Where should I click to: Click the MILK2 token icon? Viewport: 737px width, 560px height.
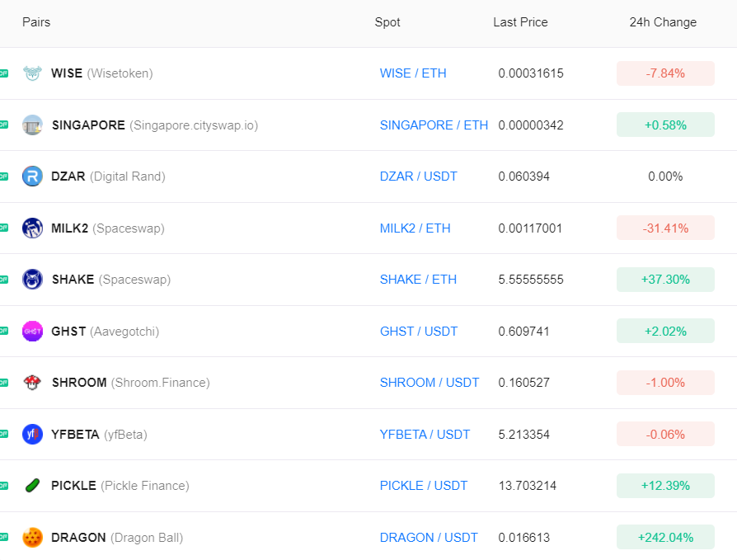(32, 228)
